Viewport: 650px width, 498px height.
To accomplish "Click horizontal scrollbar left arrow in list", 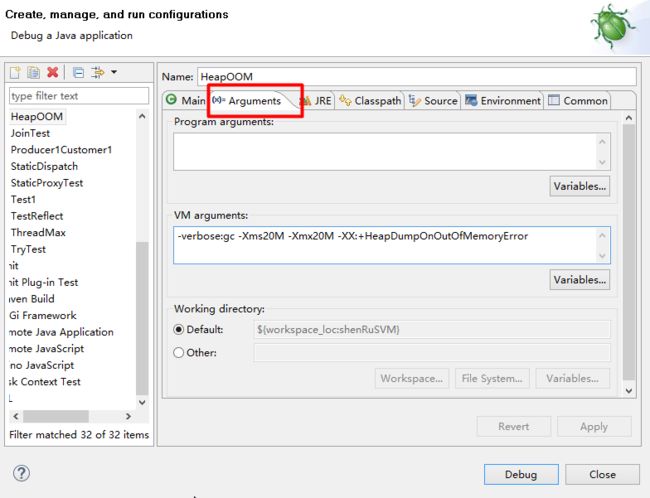I will [16, 416].
